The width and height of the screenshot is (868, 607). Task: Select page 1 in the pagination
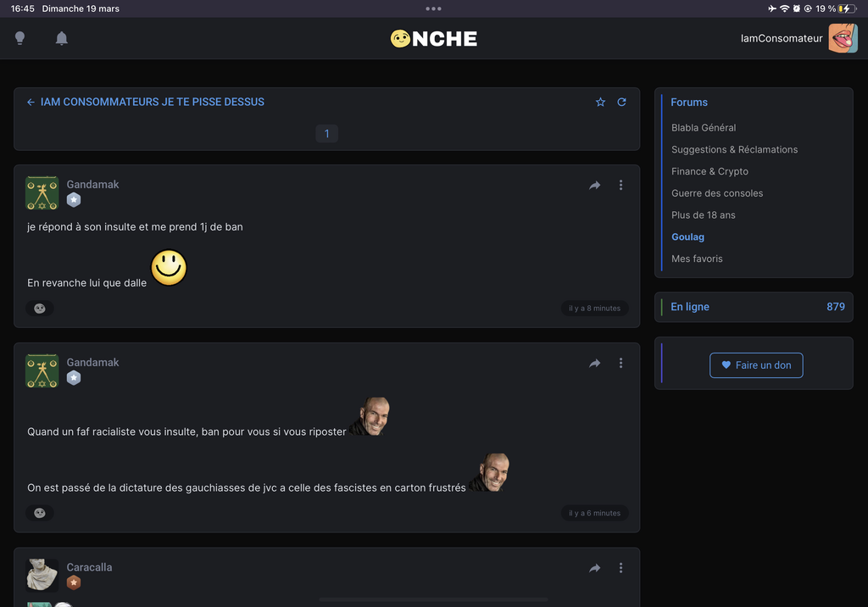tap(326, 133)
